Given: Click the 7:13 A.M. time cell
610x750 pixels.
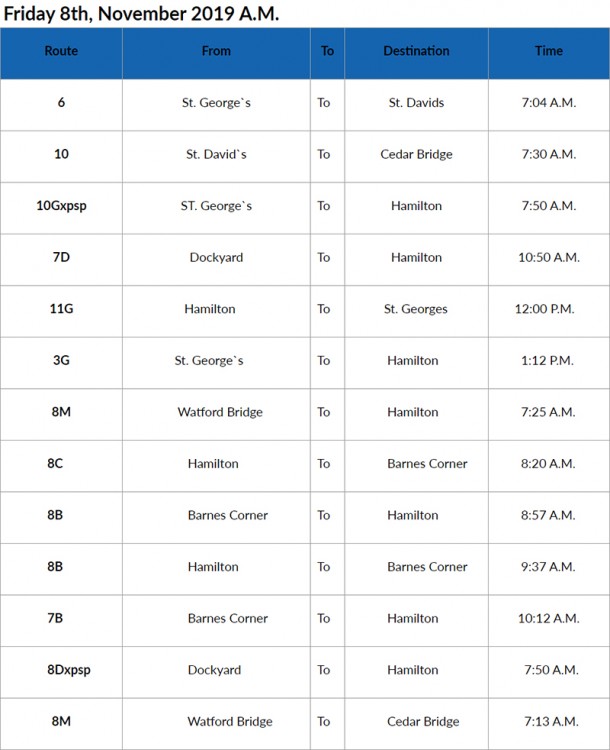Looking at the screenshot, I should 549,722.
